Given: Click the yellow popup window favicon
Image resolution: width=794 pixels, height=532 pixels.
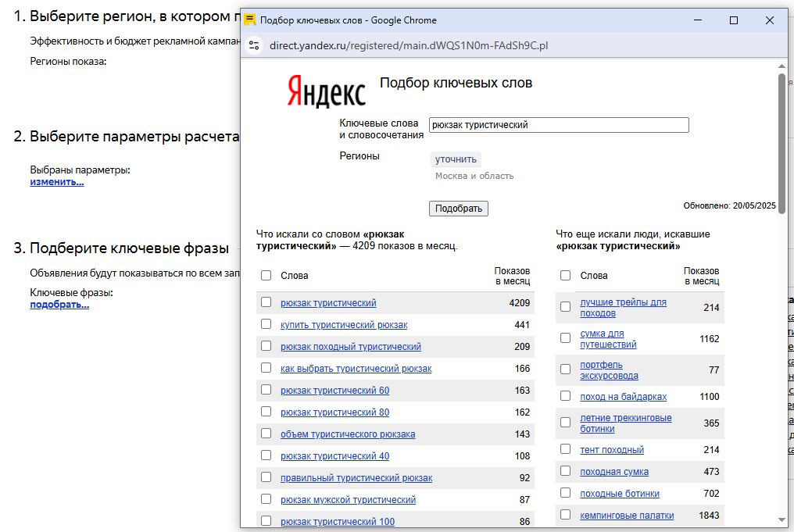Looking at the screenshot, I should coord(250,20).
